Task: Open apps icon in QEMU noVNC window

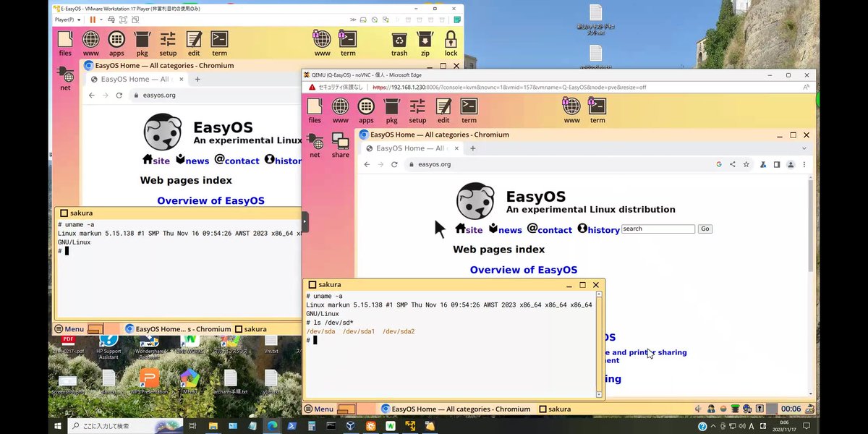Action: (x=366, y=111)
